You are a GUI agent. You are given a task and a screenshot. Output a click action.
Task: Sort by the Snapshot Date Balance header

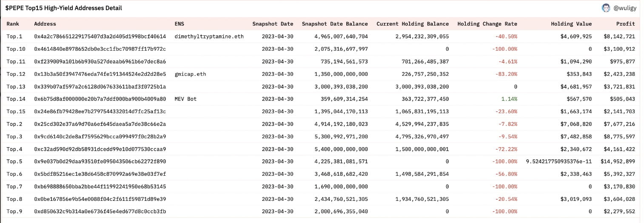click(335, 24)
